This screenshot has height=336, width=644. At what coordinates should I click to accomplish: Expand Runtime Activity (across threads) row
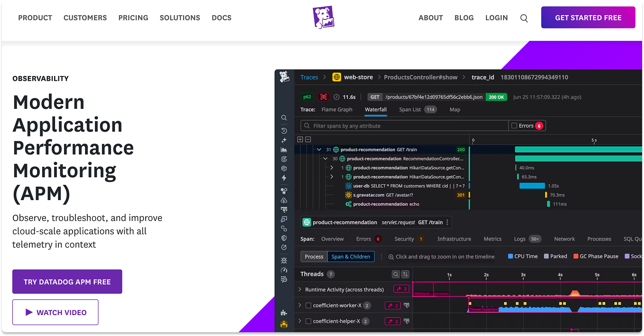pyautogui.click(x=300, y=289)
